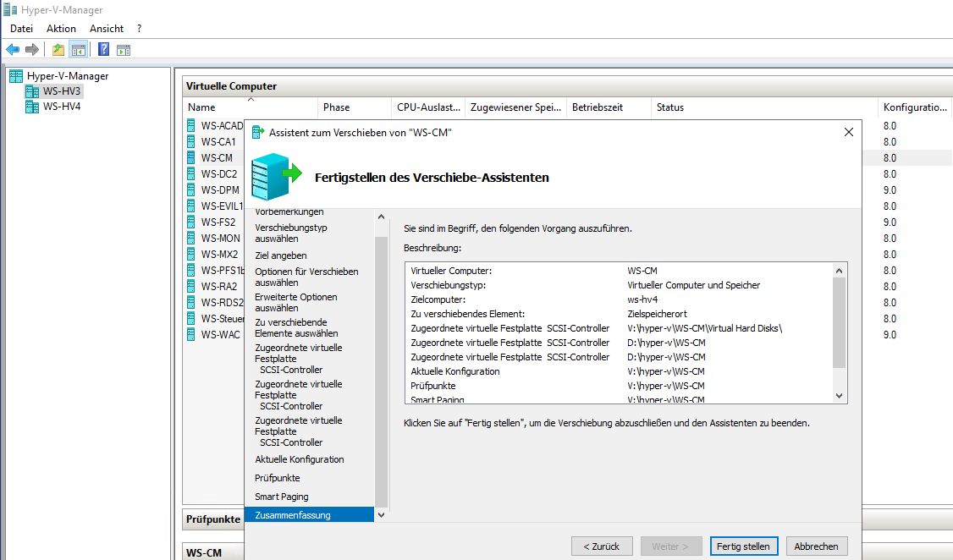Open the Help toolbar icon

click(104, 50)
